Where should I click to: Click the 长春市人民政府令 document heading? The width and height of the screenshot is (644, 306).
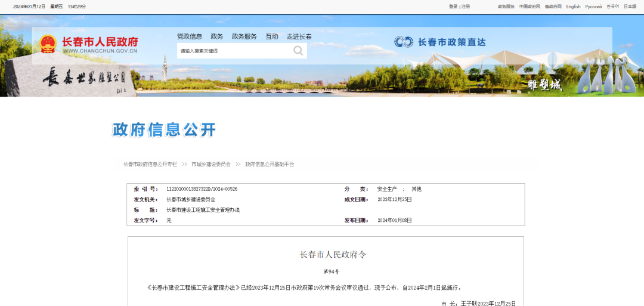pos(333,255)
